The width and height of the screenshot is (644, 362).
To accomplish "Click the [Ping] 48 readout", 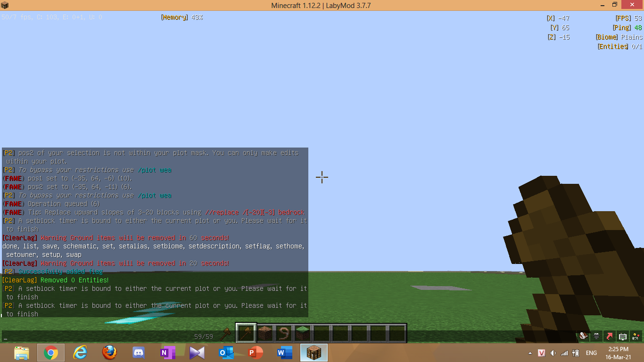I will click(627, 28).
